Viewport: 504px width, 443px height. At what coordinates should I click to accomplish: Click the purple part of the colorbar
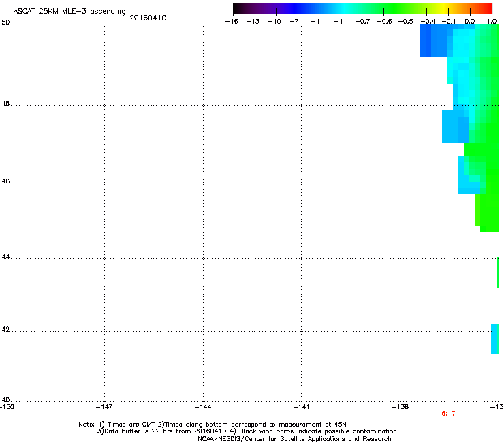(x=273, y=8)
